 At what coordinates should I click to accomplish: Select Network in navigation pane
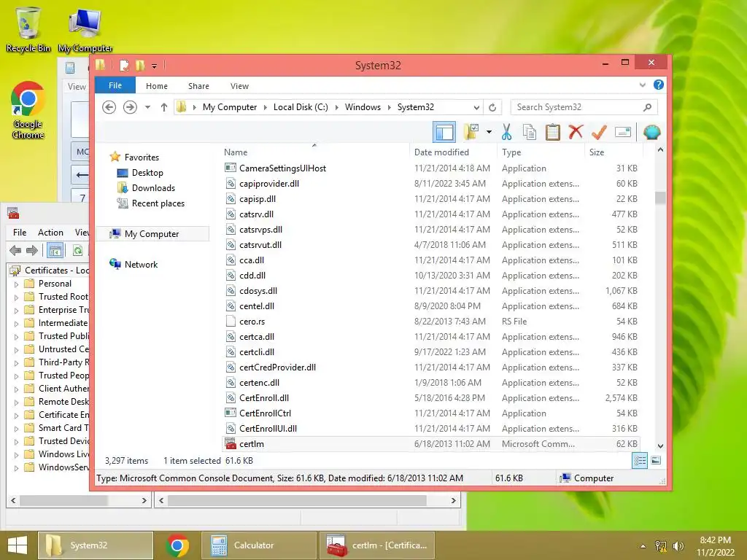tap(141, 264)
